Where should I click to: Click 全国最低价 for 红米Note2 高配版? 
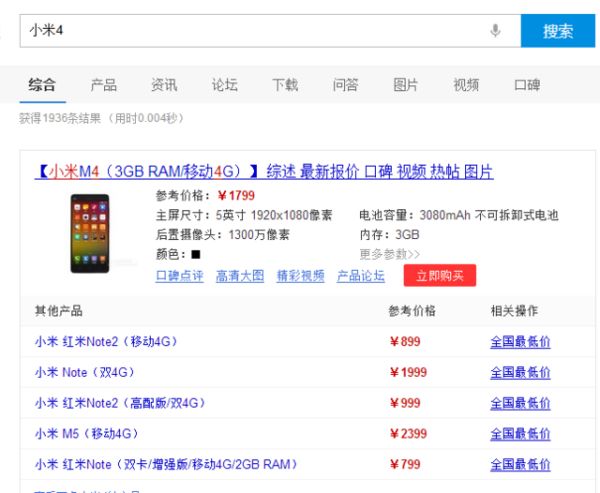pyautogui.click(x=520, y=403)
